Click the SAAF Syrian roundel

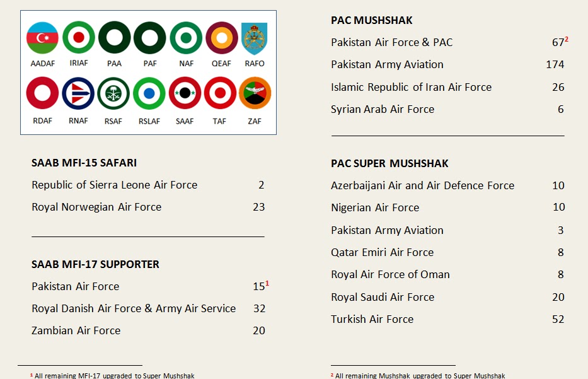(185, 93)
